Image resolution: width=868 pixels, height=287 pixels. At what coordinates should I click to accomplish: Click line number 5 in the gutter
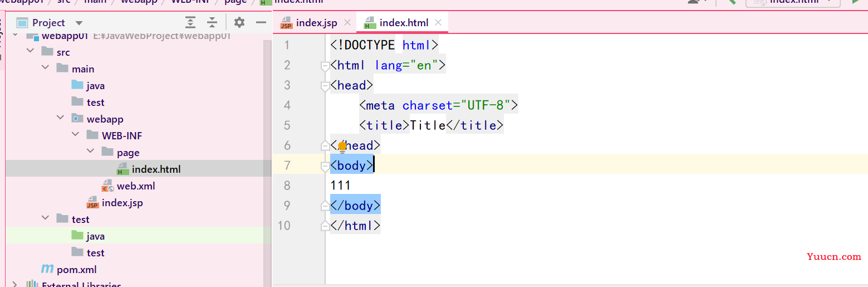coord(287,125)
